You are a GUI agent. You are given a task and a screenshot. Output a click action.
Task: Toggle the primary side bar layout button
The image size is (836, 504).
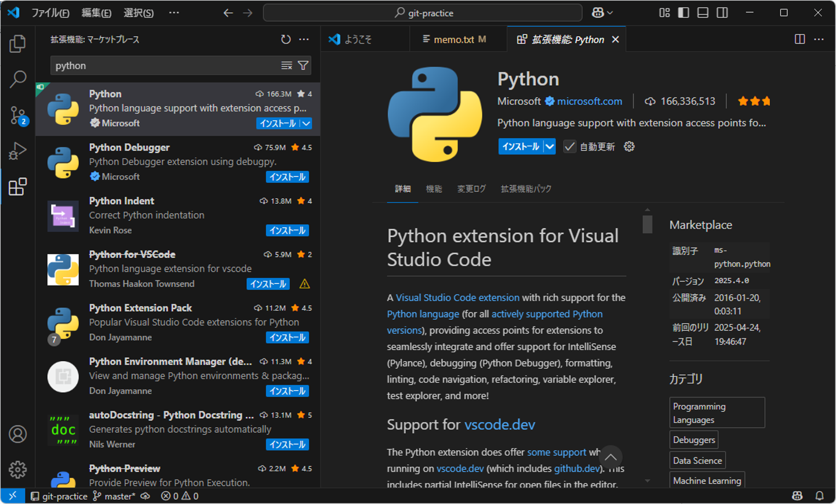pyautogui.click(x=683, y=13)
